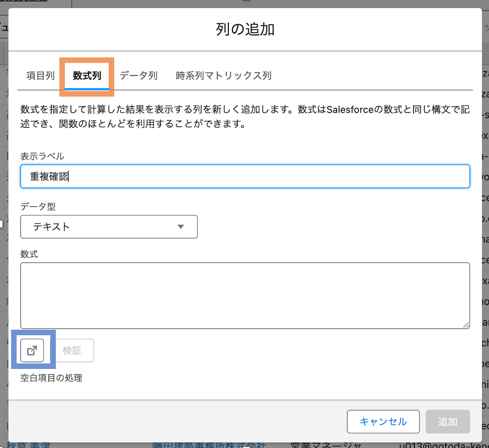Image resolution: width=489 pixels, height=448 pixels.
Task: Click the formula column description paragraph
Action: click(245, 116)
